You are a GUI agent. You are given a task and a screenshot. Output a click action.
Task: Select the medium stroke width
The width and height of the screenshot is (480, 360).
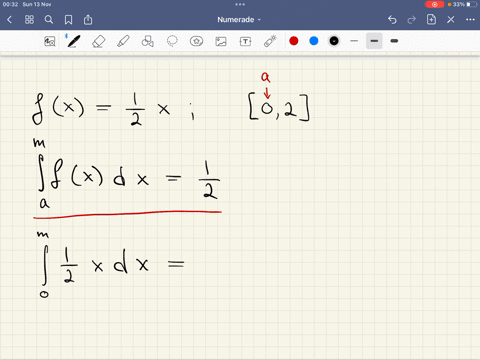tap(374, 41)
